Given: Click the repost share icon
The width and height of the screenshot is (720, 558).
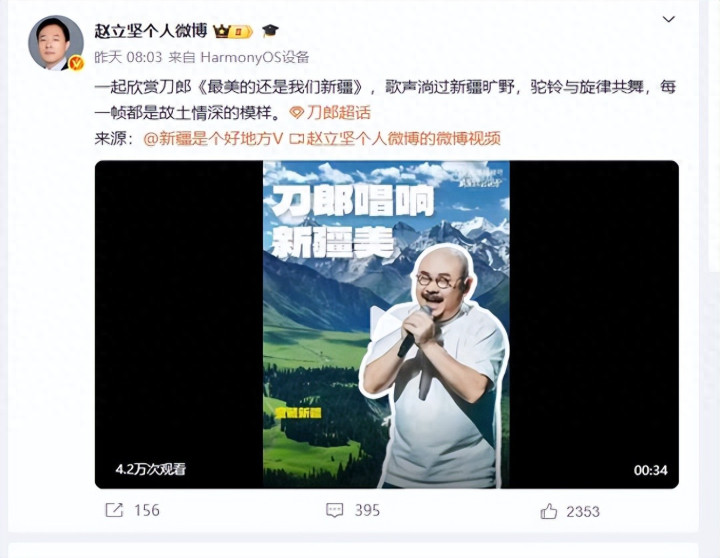Looking at the screenshot, I should [114, 510].
